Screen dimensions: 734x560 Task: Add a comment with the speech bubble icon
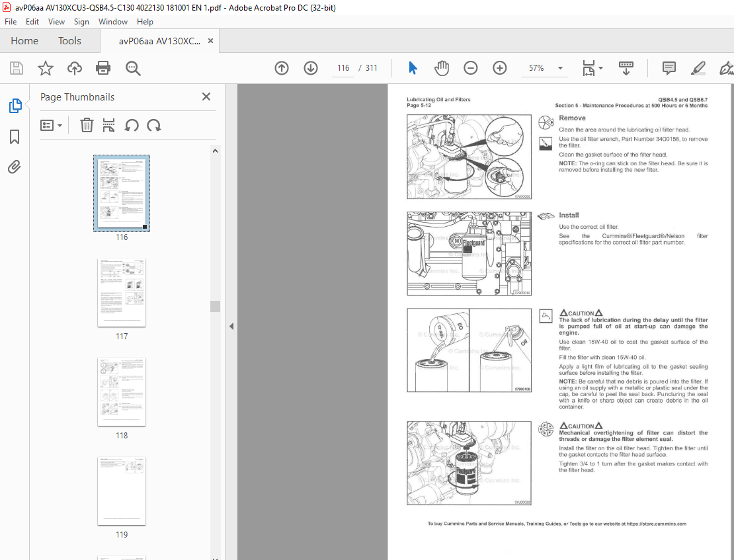(x=669, y=68)
